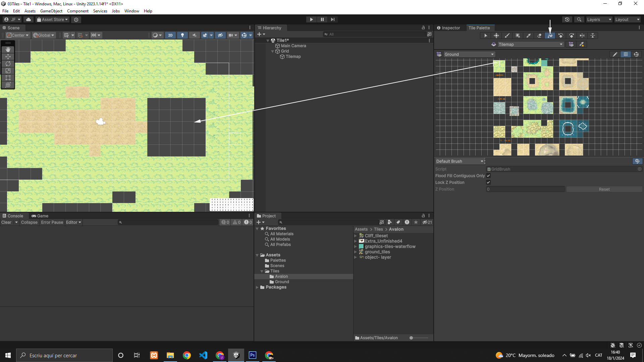This screenshot has width=644, height=362.
Task: Select the Paintbrush tool in Tile Palette
Action: 507,36
